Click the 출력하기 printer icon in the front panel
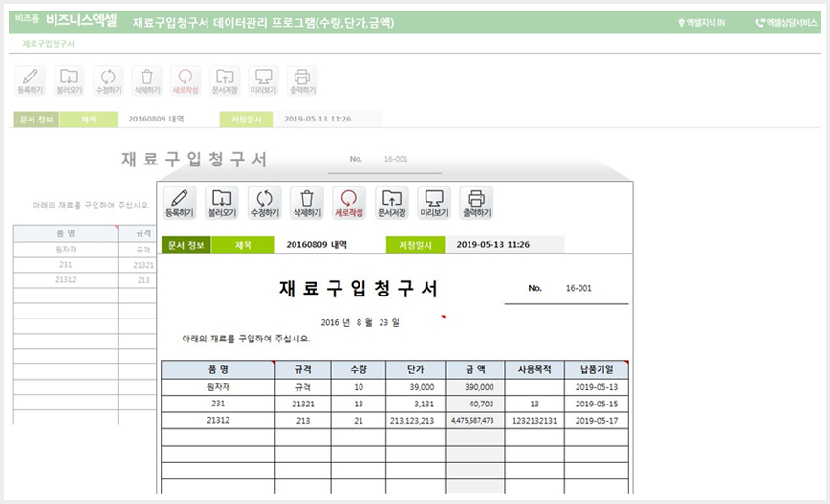 click(x=476, y=204)
